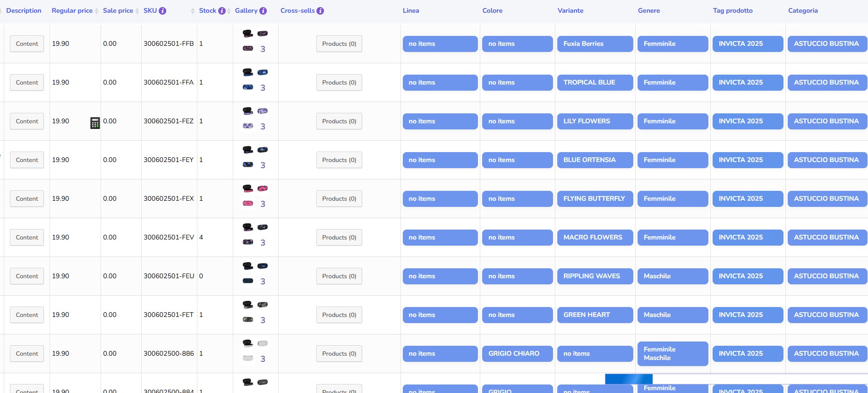The width and height of the screenshot is (868, 393).
Task: Select the SKU cell 300602501-FET
Action: pos(169,315)
